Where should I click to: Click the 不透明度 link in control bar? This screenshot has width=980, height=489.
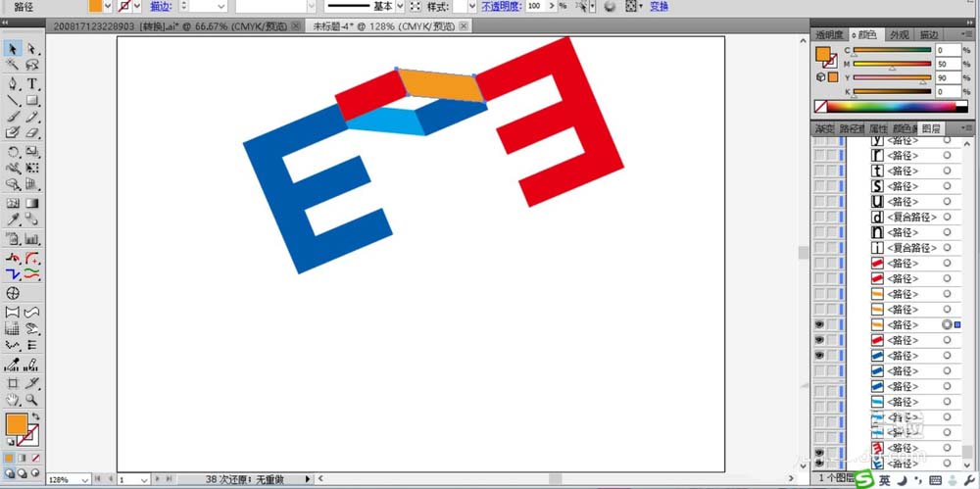(x=501, y=6)
